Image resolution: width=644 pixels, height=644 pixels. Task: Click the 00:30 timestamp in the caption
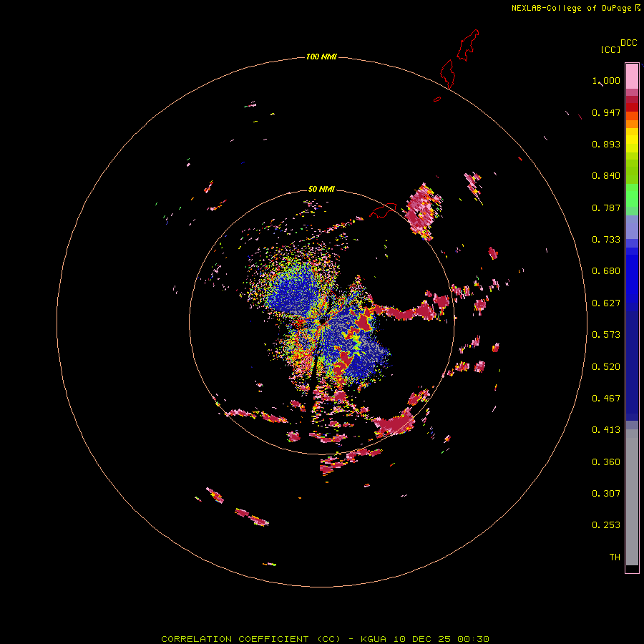(x=473, y=639)
